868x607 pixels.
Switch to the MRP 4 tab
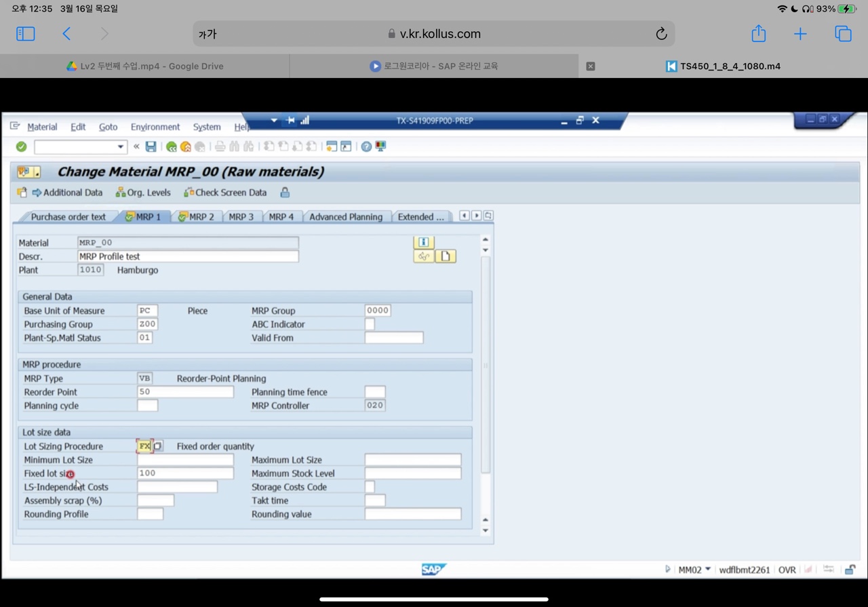point(281,217)
